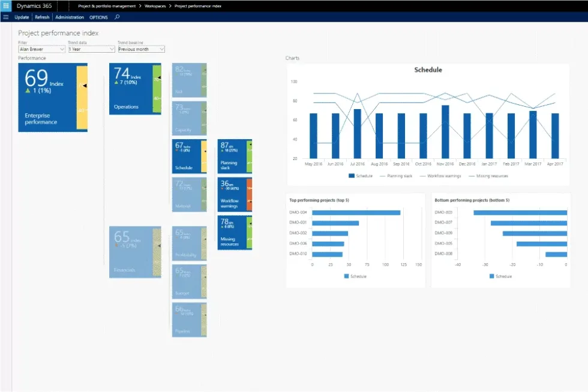
Task: Open the OPTIONS menu
Action: coord(98,17)
